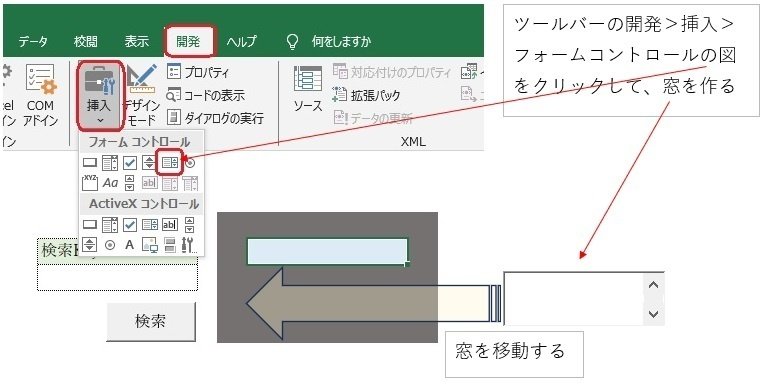Image resolution: width=765 pixels, height=390 pixels.
Task: Switch to the 表示 tab
Action: click(137, 41)
